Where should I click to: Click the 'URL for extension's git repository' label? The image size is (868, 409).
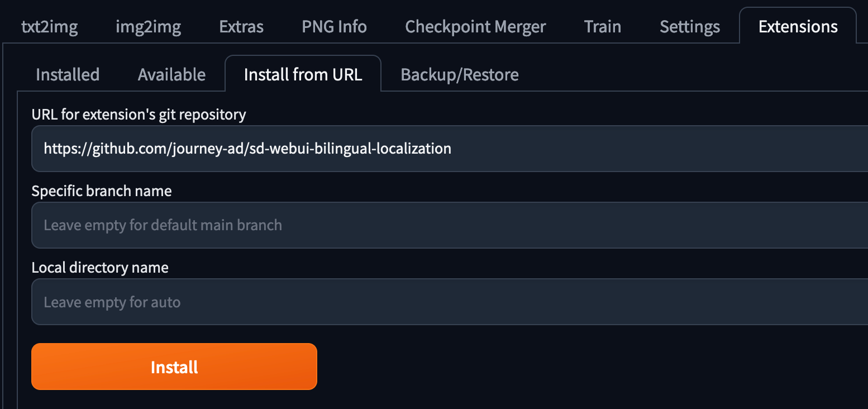coord(139,115)
